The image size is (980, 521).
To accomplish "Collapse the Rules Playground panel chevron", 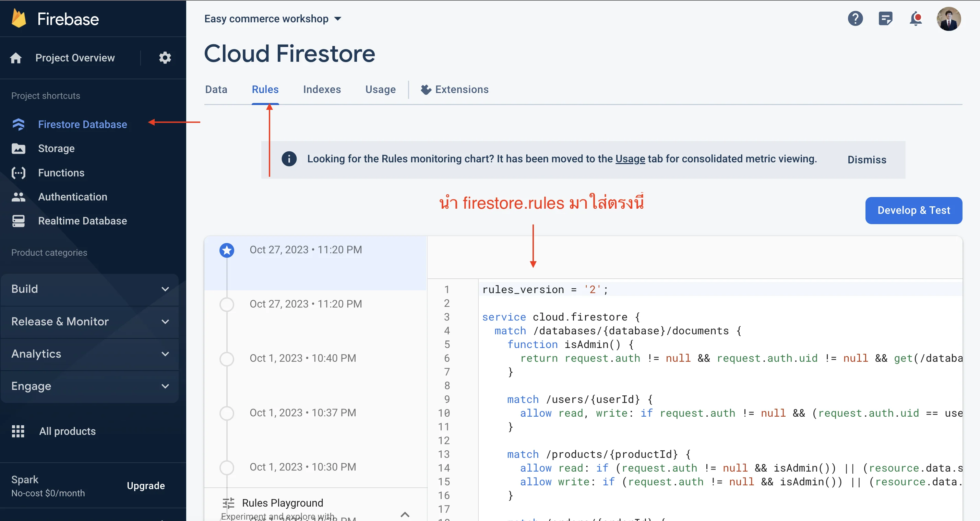I will click(x=405, y=514).
